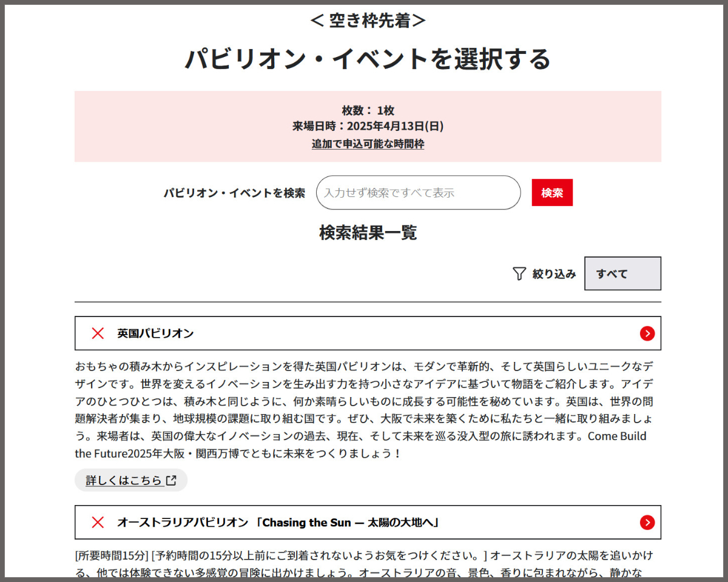This screenshot has width=728, height=582.
Task: Click the 英国パビリオン description paragraph
Action: click(x=364, y=410)
